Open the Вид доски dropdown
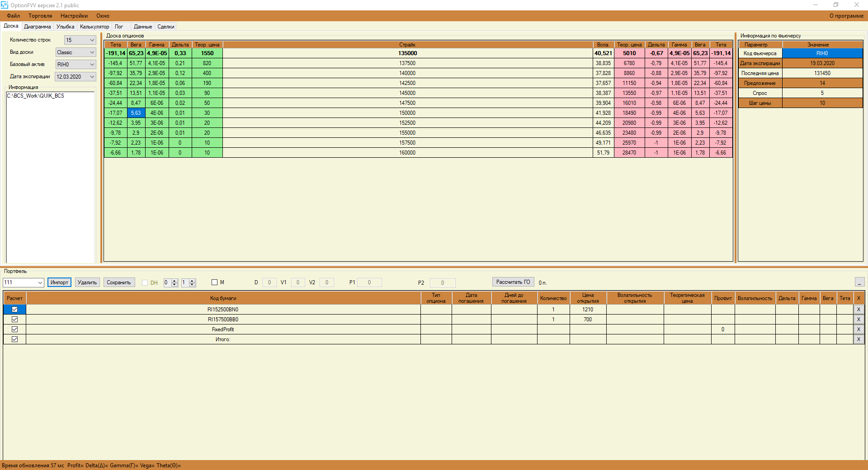Image resolution: width=868 pixels, height=470 pixels. [76, 52]
